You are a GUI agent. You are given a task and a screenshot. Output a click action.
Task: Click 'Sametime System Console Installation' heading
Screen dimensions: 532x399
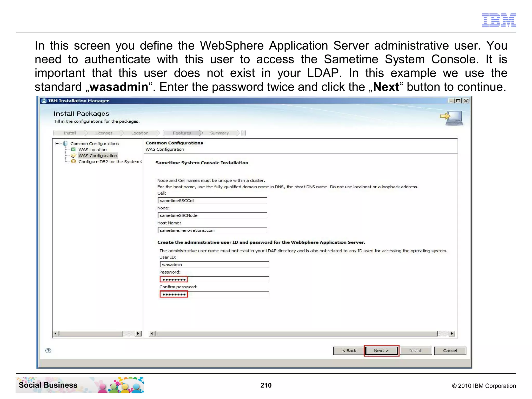(202, 163)
